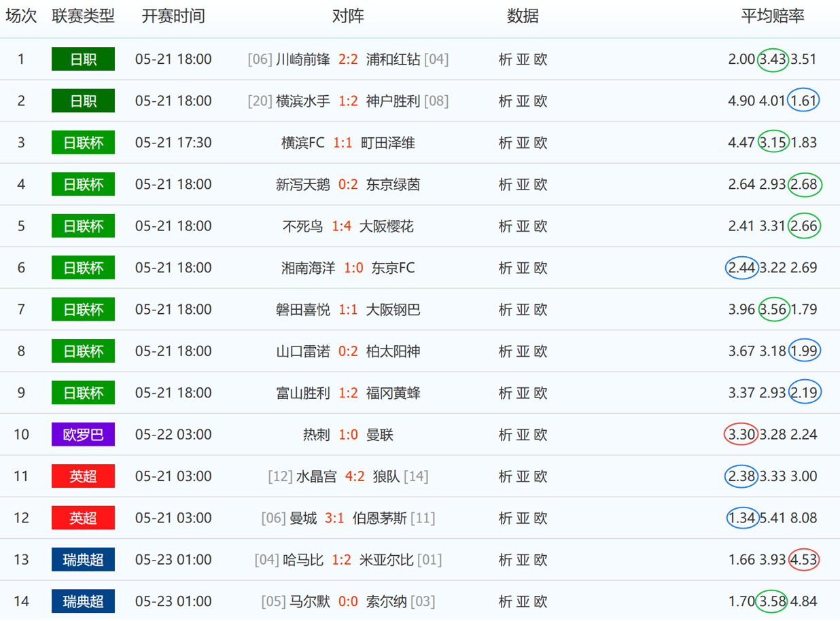Open 析 link for 热刺 vs 曼联
840x621 pixels.
pyautogui.click(x=505, y=435)
